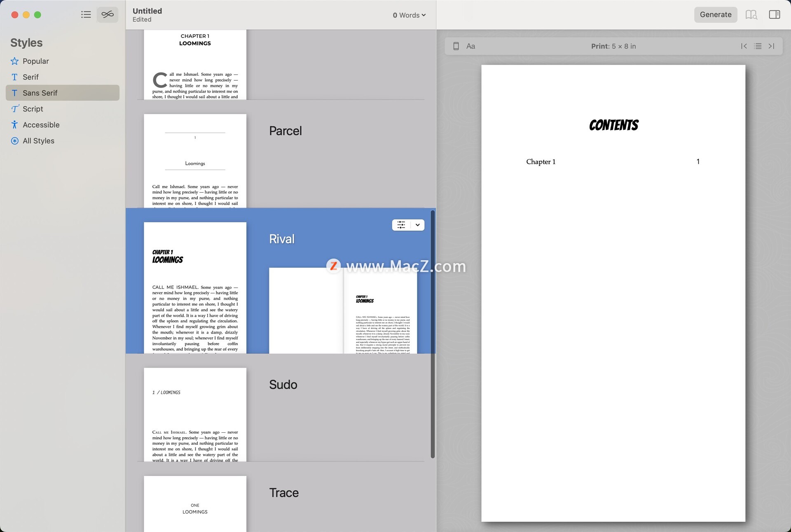Toggle the right sidebar panel icon
Screen dimensions: 791x532
pyautogui.click(x=775, y=15)
